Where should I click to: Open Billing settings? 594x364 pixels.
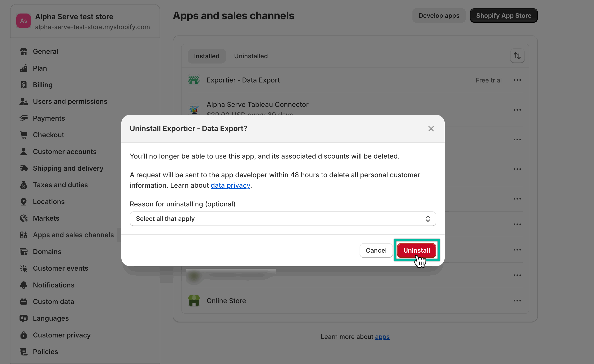[43, 85]
